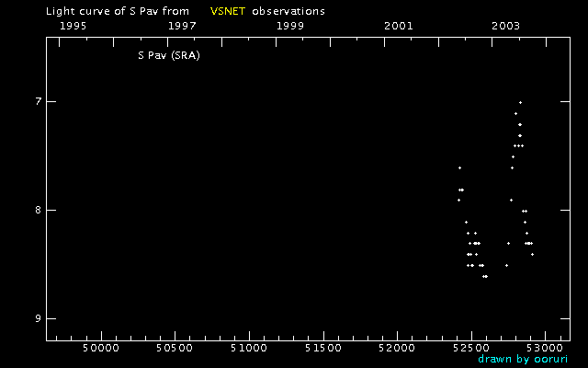The width and height of the screenshot is (588, 368).
Task: Click the word 'observations' in the title
Action: 288,11
